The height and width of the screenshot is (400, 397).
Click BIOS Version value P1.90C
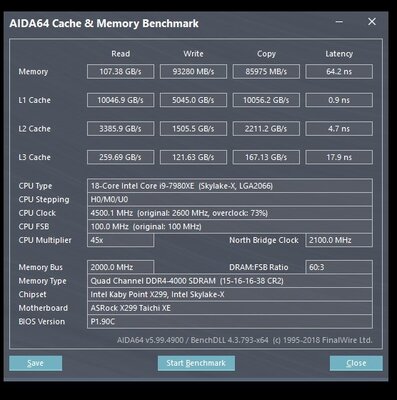point(230,322)
